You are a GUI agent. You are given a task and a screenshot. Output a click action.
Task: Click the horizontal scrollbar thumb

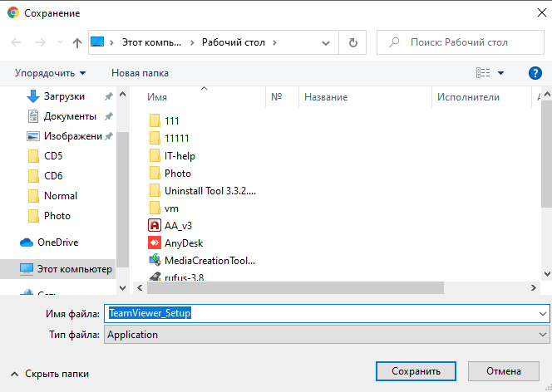[295, 288]
